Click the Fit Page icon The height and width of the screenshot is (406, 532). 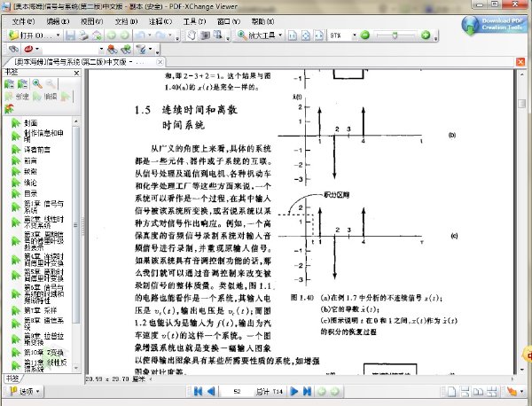click(x=306, y=35)
